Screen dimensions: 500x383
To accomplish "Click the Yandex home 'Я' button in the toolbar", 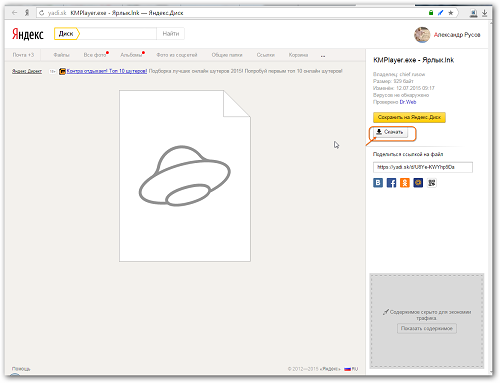I will pyautogui.click(x=27, y=13).
